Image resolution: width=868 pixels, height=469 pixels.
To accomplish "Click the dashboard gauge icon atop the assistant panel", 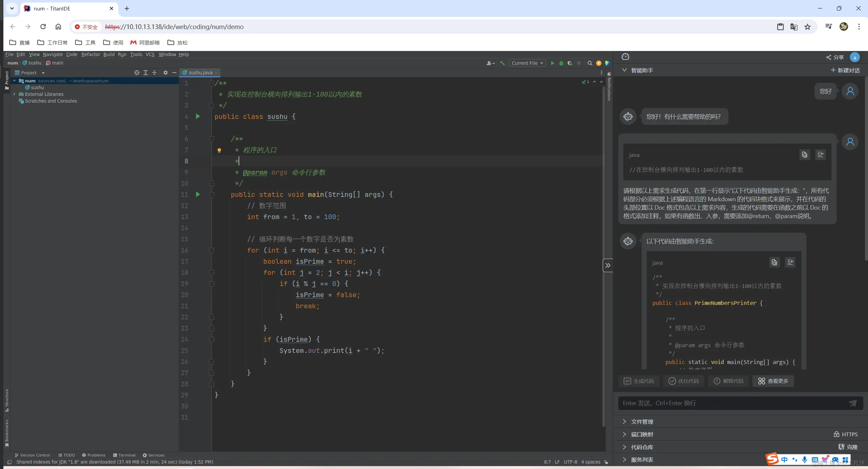I will 625,57.
